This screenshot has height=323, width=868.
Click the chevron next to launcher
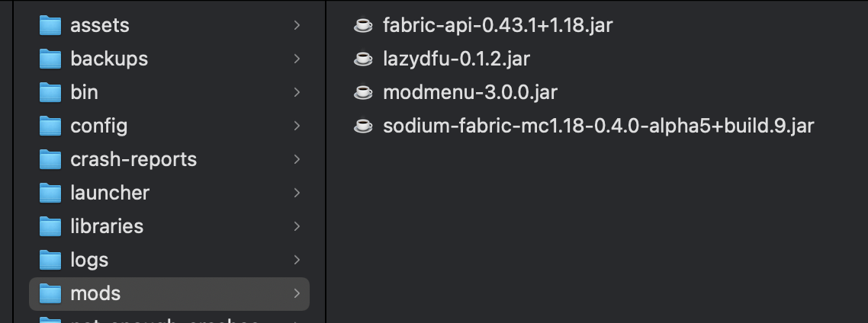[x=296, y=193]
